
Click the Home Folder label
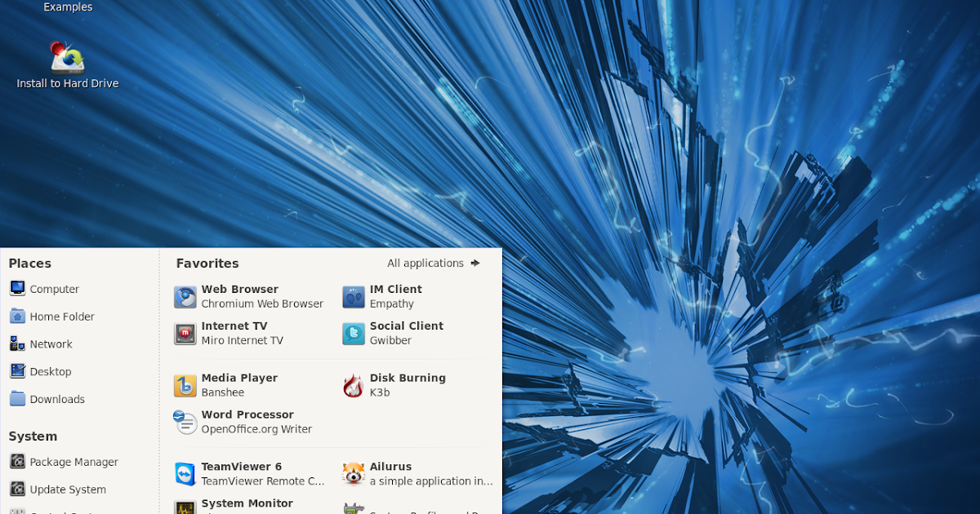(x=62, y=317)
